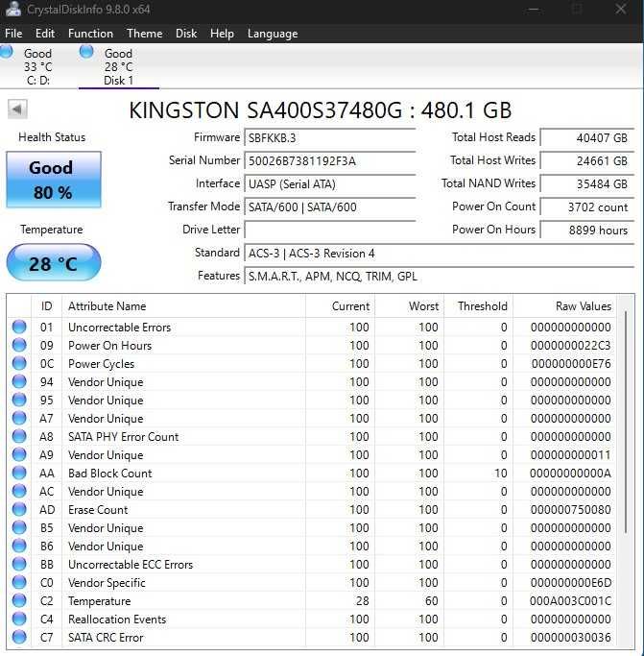Click the Attribute Name column header

click(183, 306)
